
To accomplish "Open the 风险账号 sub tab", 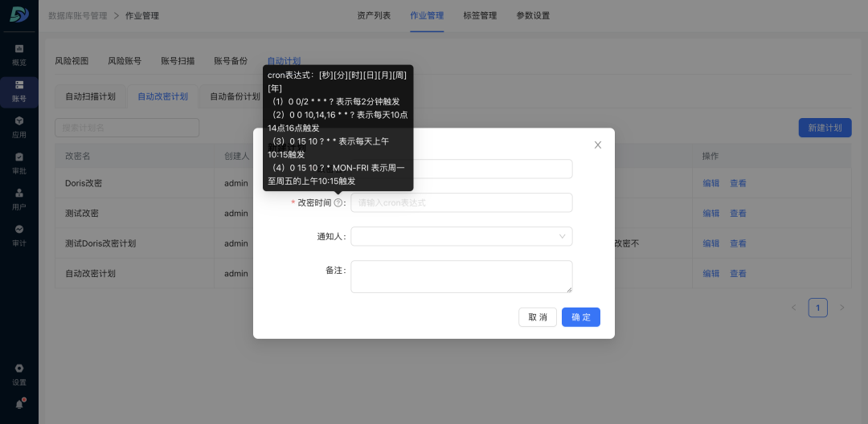I will pos(125,61).
